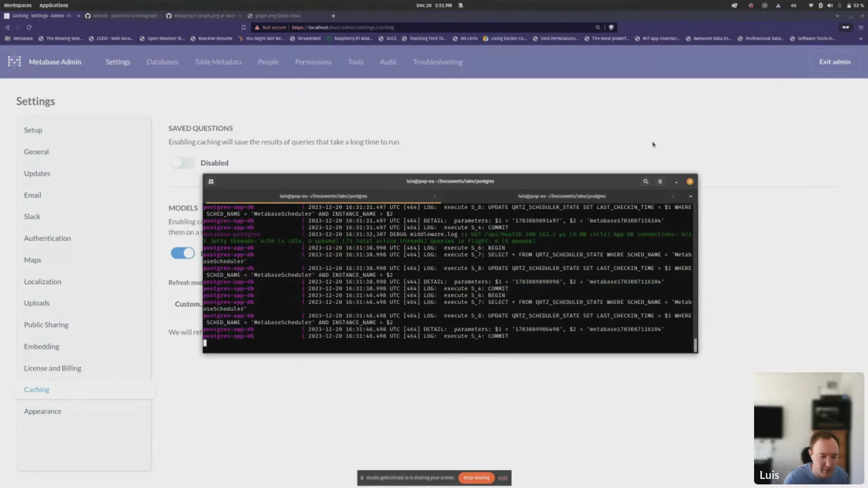Open terminal search magnifier icon

[x=646, y=182]
